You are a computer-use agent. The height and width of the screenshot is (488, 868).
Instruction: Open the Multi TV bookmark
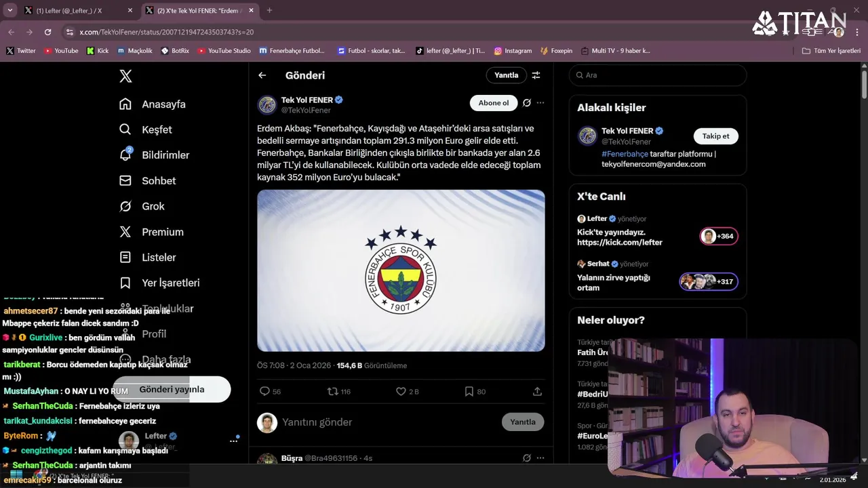click(615, 51)
